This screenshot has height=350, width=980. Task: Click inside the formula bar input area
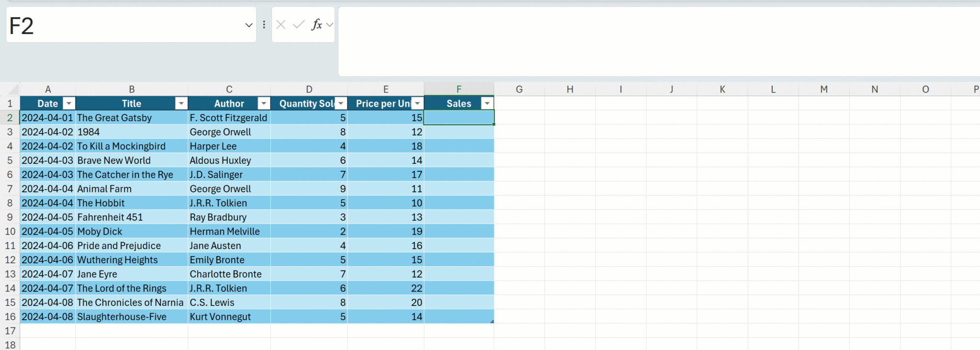pyautogui.click(x=659, y=41)
